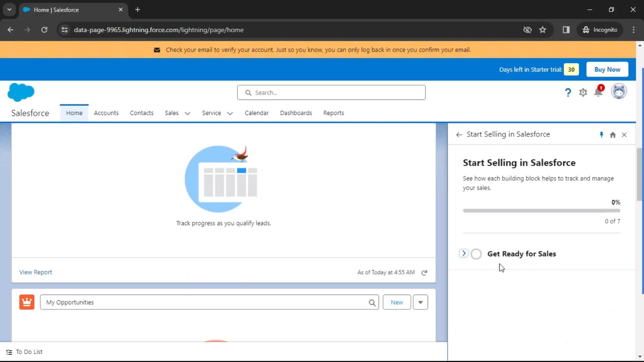Click the 0% progress bar
This screenshot has height=362, width=644.
(x=541, y=211)
